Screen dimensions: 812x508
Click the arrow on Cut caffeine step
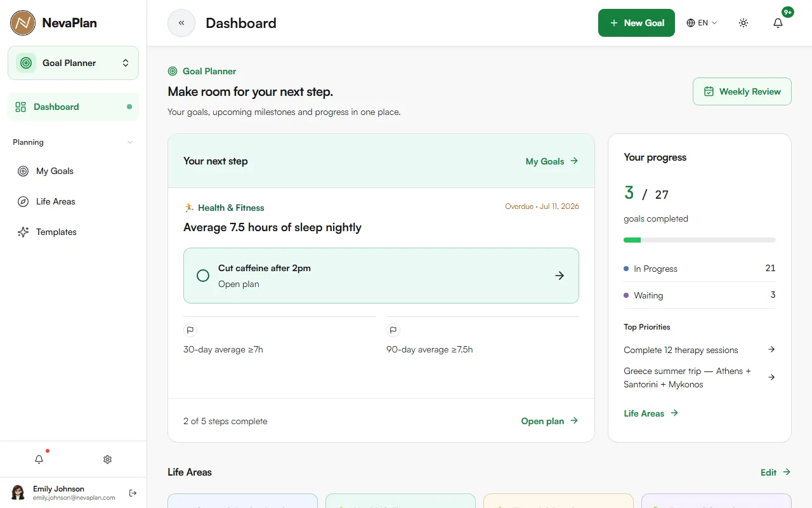[560, 276]
